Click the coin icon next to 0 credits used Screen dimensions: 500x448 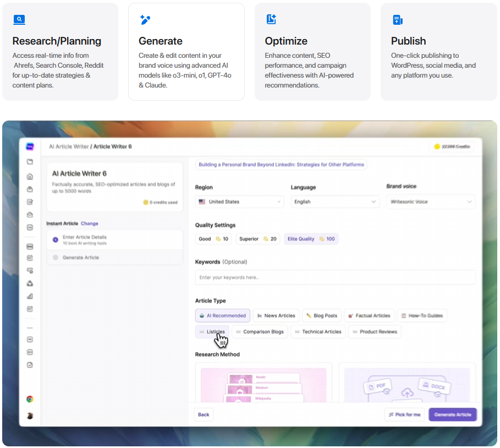[x=146, y=203]
